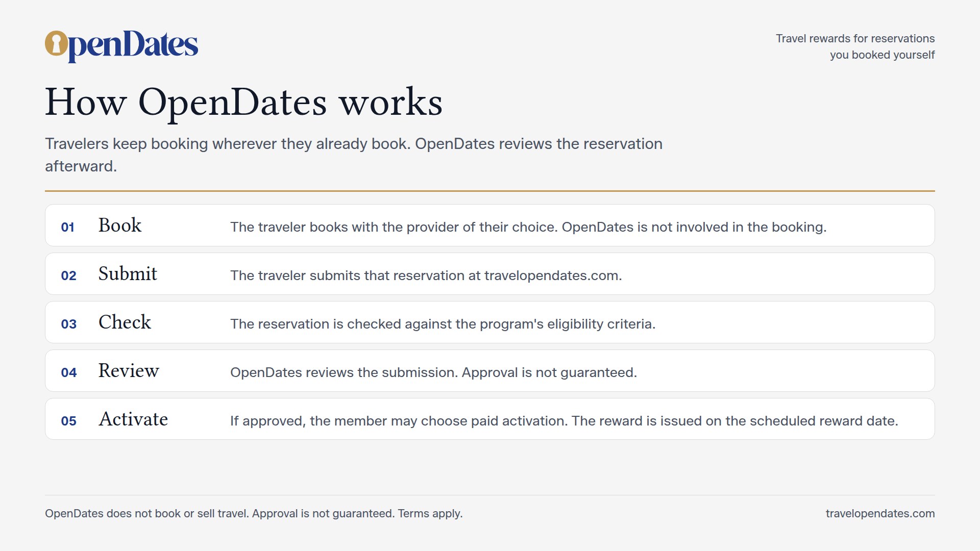Click the OpenDates wordmark logo
Image resolution: width=980 pixels, height=551 pixels.
point(121,46)
